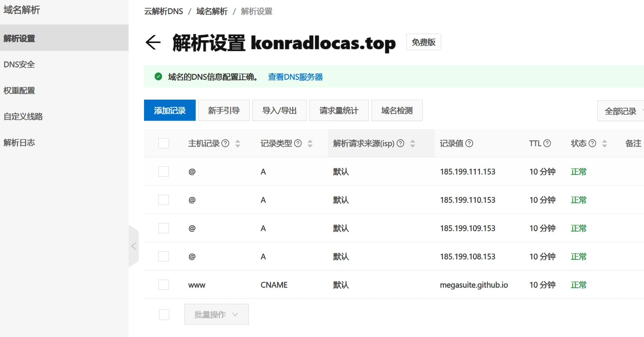Screen dimensions: 644x337
Task: Click help icon next to 状态 header
Action: (x=592, y=143)
